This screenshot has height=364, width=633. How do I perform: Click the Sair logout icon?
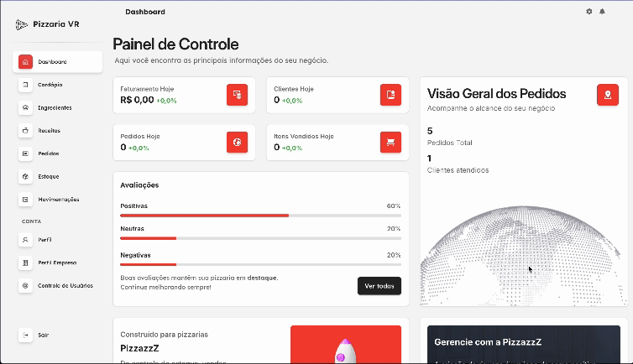25,335
